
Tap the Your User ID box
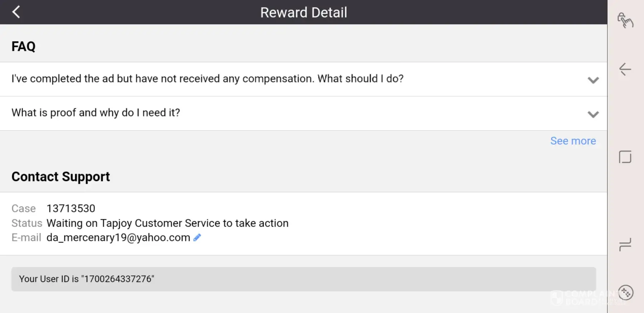[x=303, y=279]
